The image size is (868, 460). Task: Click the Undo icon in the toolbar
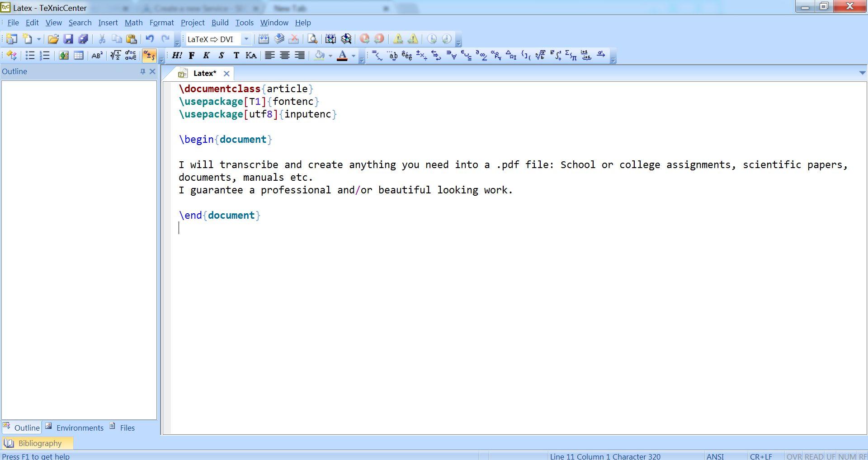pos(150,39)
